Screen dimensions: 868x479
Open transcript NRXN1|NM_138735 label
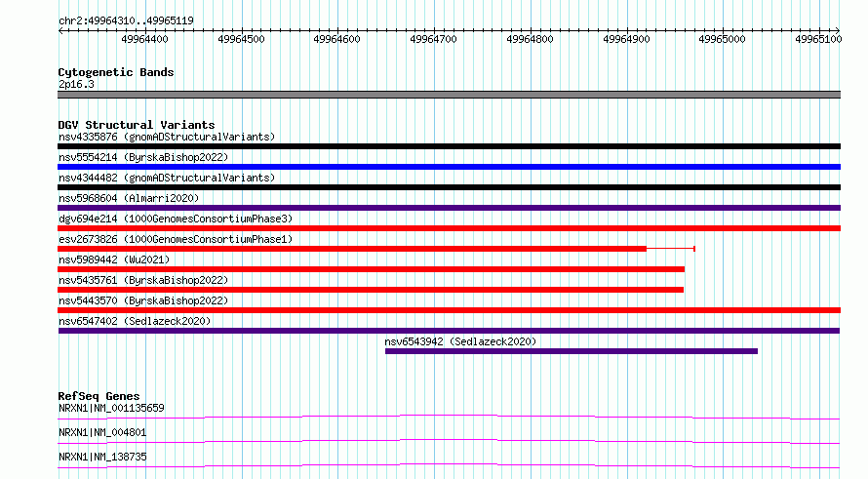coord(102,457)
